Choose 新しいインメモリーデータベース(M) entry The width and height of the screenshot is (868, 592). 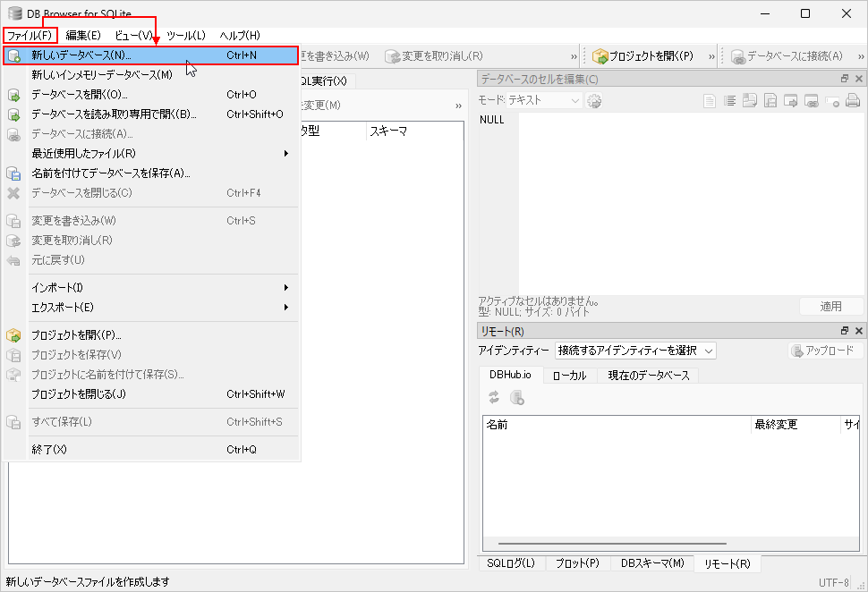click(x=150, y=75)
